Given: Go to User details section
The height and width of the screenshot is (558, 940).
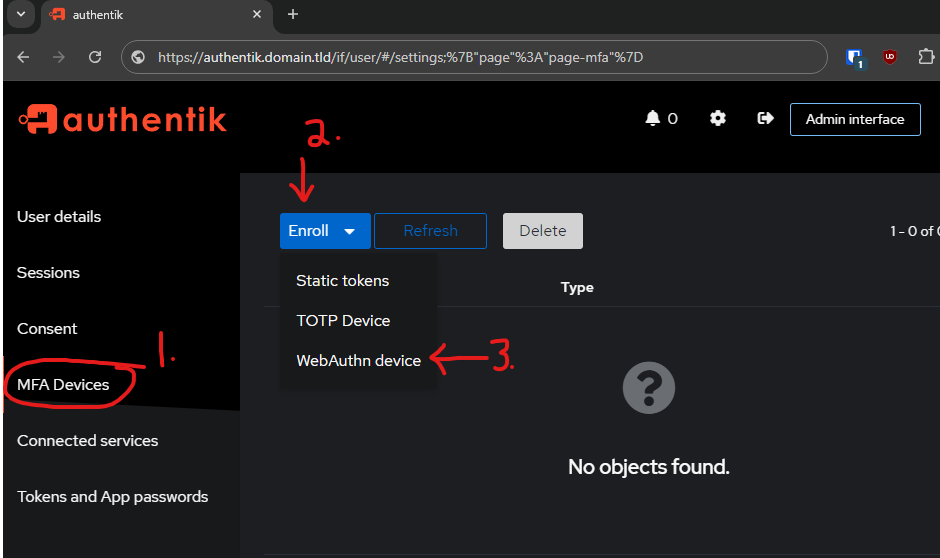Looking at the screenshot, I should 59,216.
